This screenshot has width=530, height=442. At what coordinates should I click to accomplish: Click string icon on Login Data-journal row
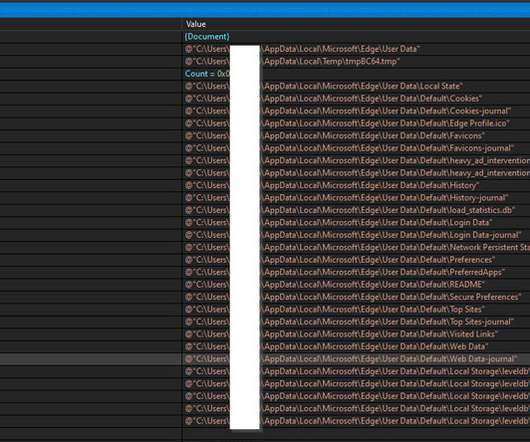(189, 235)
